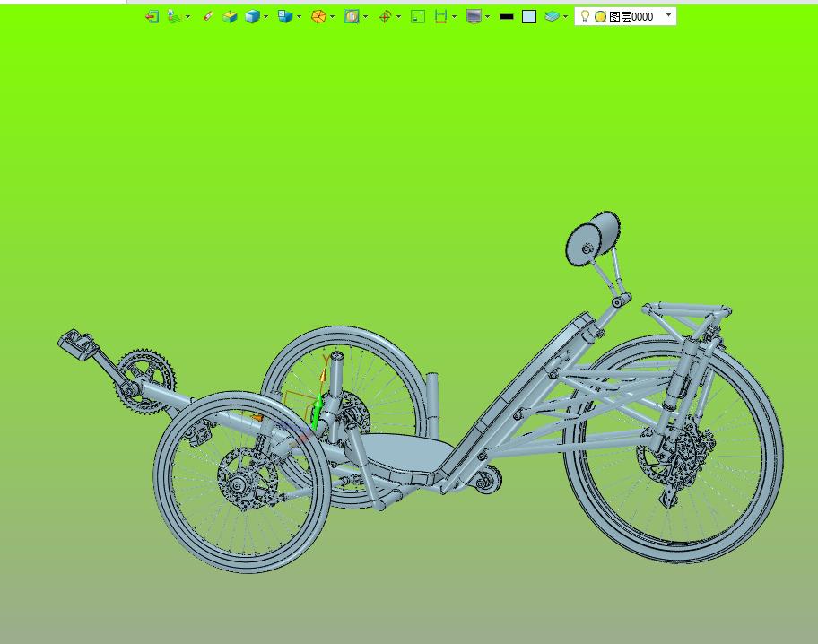Click the blue screen-with-cube icon
Screen dimensions: 818x644
point(284,16)
